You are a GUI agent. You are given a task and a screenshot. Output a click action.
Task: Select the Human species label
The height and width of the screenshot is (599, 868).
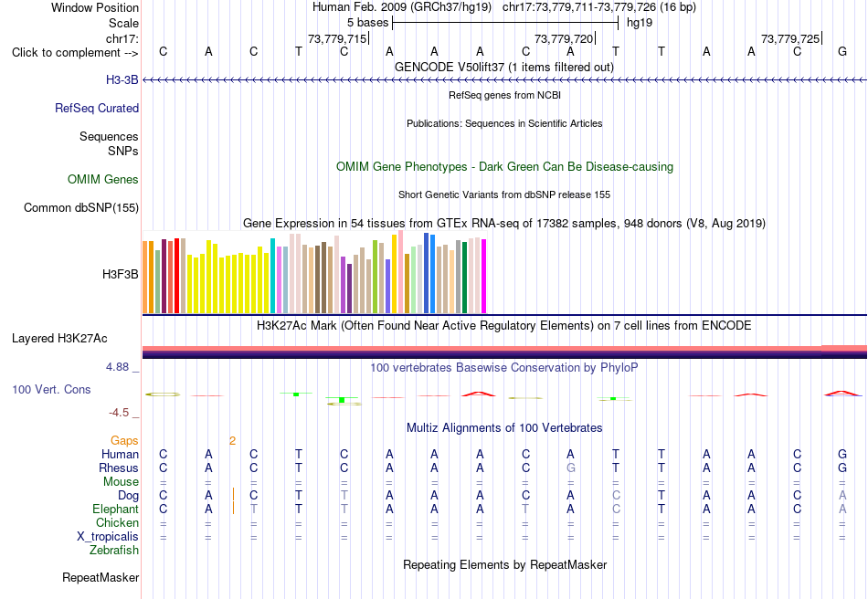(120, 454)
